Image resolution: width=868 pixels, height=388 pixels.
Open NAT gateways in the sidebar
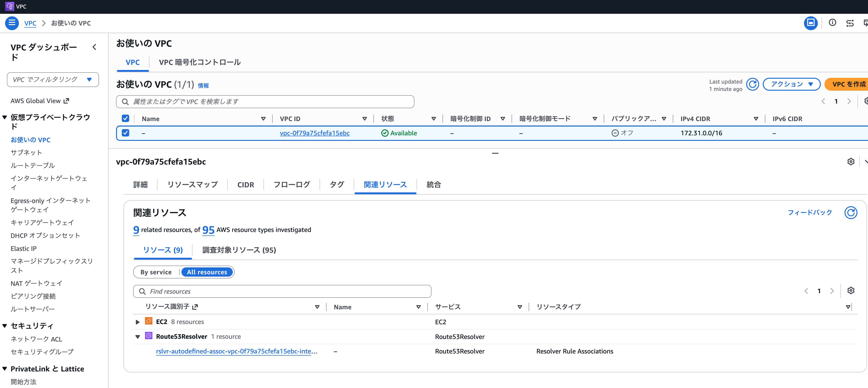pyautogui.click(x=36, y=283)
